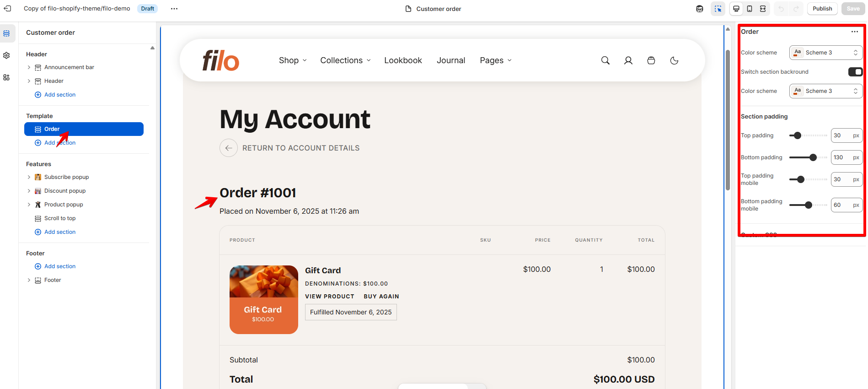Toggle Switch section backround switch
Viewport: 868px width, 389px height.
coord(855,72)
